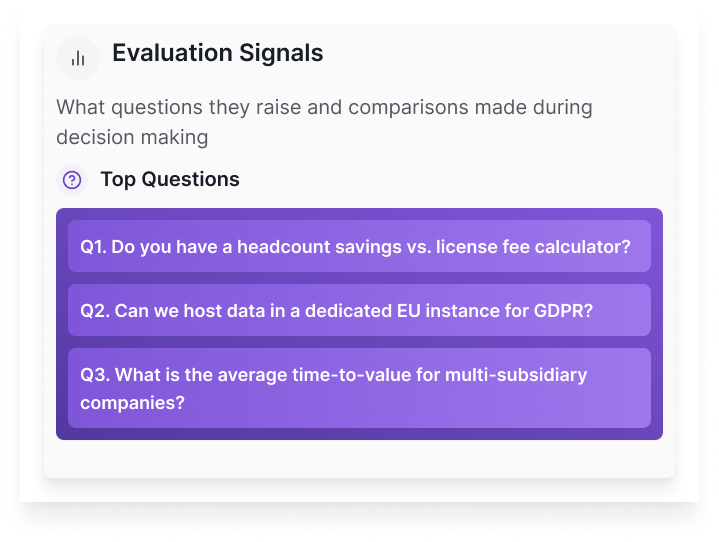Select the Evaluation Signals heading
Screen dimensions: 719x542
coord(217,53)
